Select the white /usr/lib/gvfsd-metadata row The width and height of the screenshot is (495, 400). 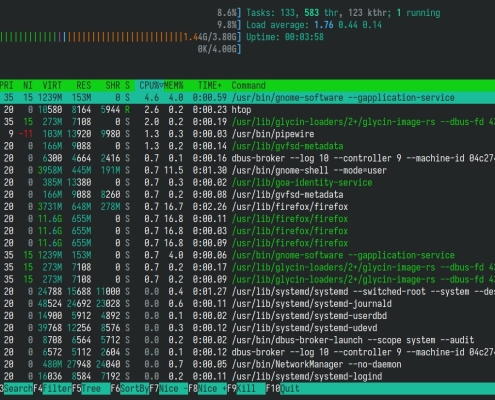pyautogui.click(x=247, y=195)
